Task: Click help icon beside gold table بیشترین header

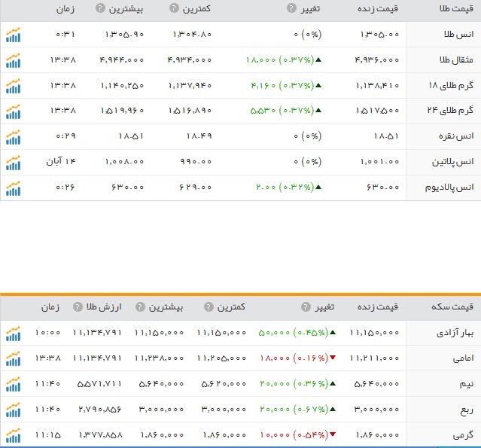Action: click(100, 8)
